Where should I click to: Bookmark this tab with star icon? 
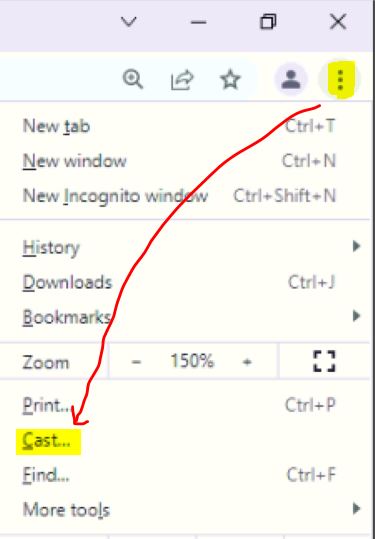(230, 79)
